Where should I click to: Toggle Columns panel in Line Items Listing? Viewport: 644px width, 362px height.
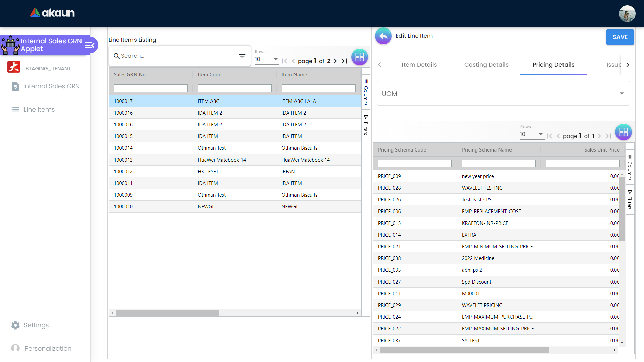tap(366, 92)
